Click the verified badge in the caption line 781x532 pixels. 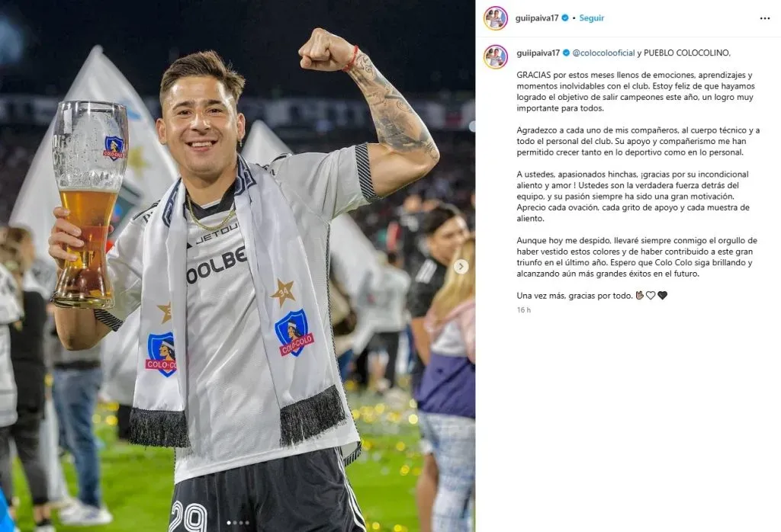point(567,53)
